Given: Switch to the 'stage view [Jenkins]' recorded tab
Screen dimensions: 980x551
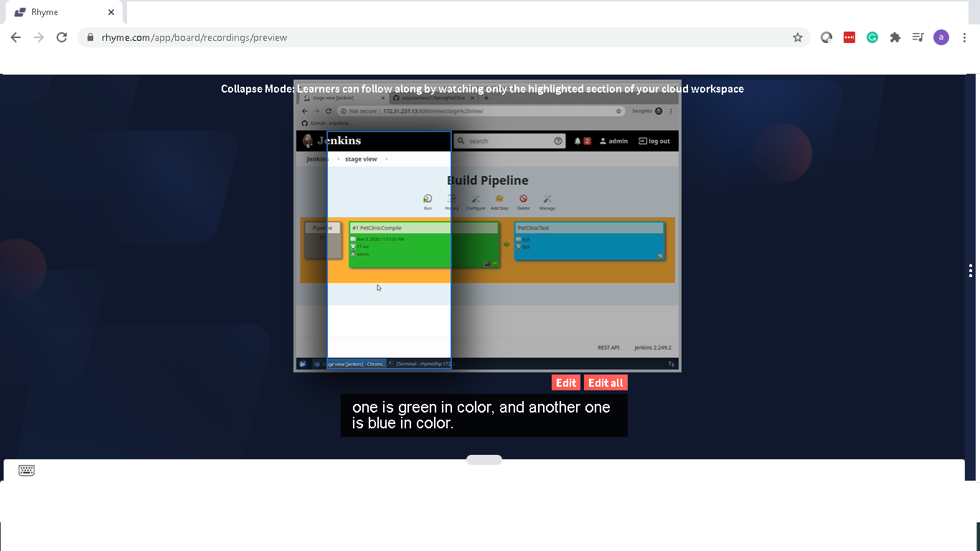Looking at the screenshot, I should (343, 98).
